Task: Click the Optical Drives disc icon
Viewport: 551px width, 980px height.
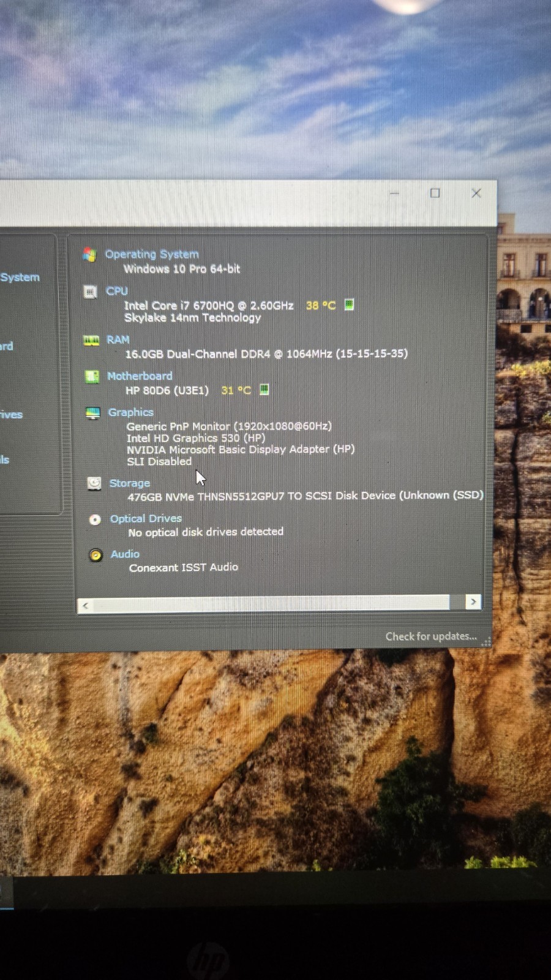Action: (95, 519)
